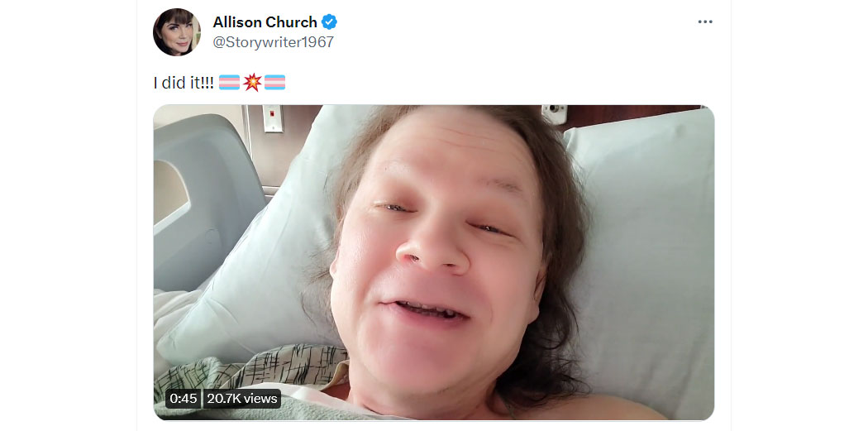Open the Allison Church display name link

[265, 22]
